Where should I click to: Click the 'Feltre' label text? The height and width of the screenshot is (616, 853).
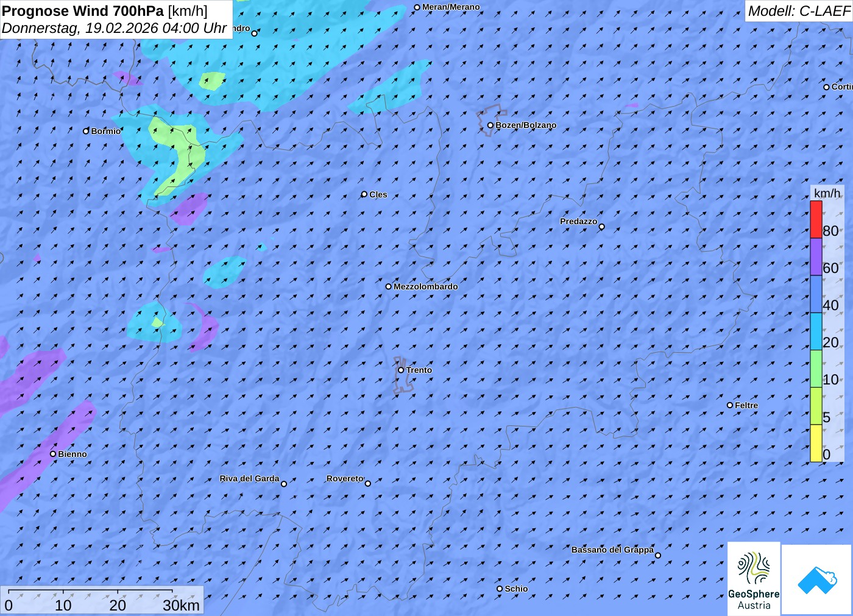click(x=746, y=405)
